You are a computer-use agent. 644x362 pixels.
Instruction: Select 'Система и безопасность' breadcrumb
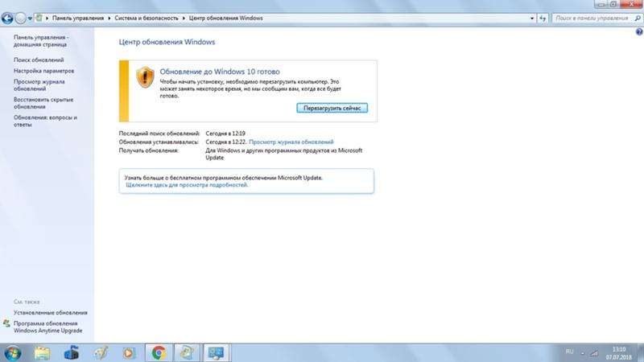147,18
